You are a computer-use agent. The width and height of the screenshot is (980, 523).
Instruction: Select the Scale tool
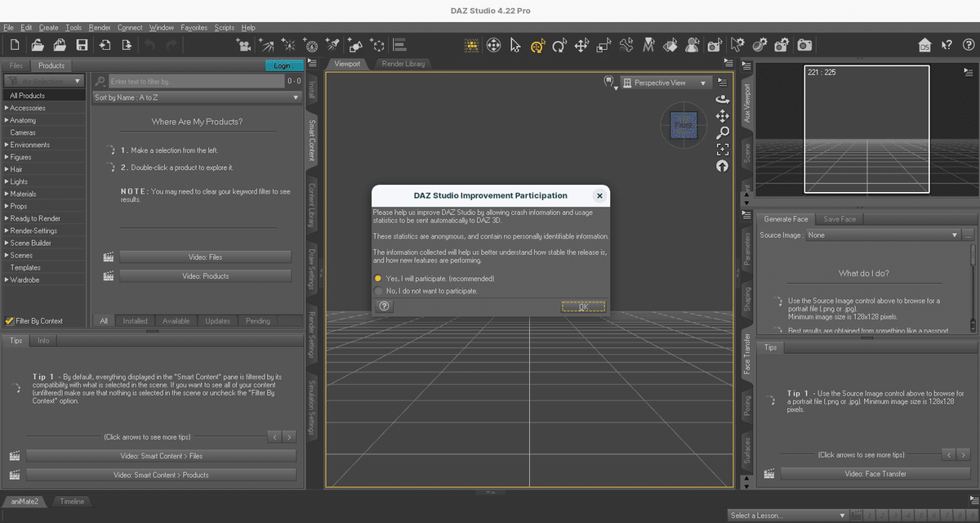click(604, 46)
